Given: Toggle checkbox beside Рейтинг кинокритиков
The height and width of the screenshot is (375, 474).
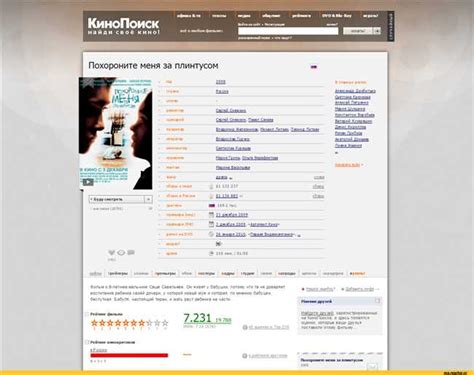Looking at the screenshot, I should (87, 342).
